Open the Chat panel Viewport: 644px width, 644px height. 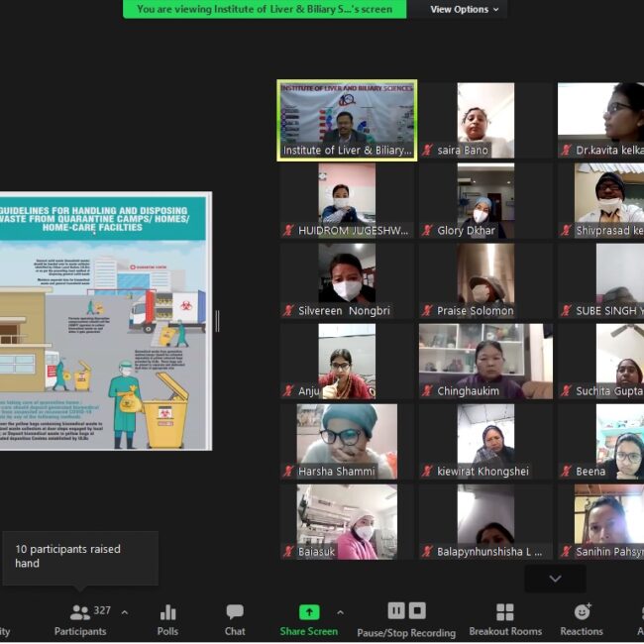click(235, 618)
